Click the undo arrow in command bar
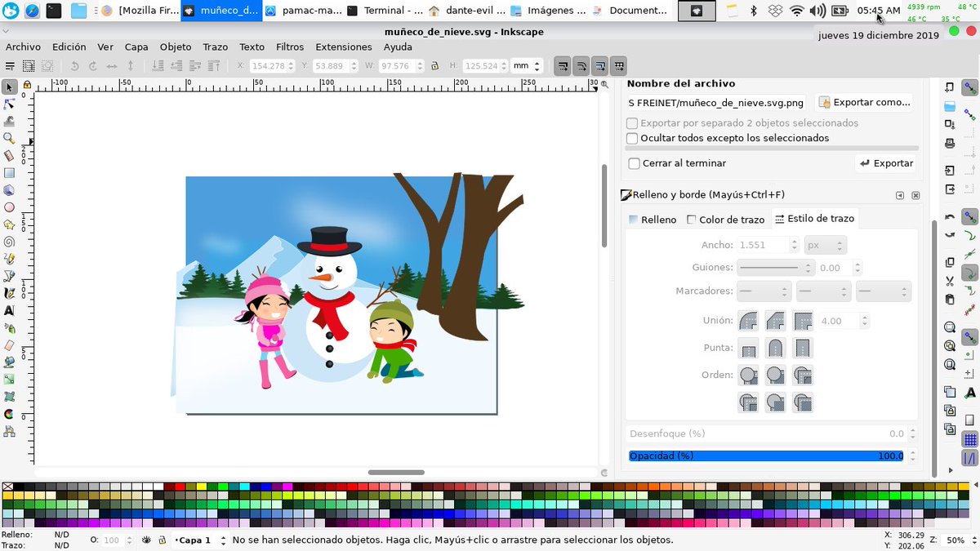The height and width of the screenshot is (551, 980). (950, 216)
